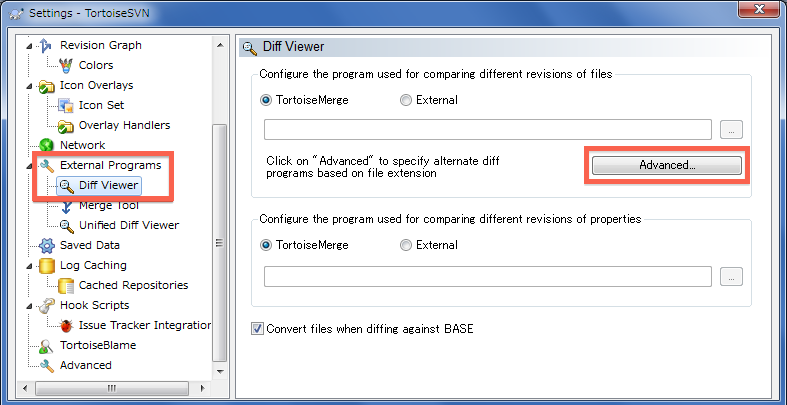787x405 pixels.
Task: Click the Issue Tracker Integration bug icon
Action: click(66, 325)
